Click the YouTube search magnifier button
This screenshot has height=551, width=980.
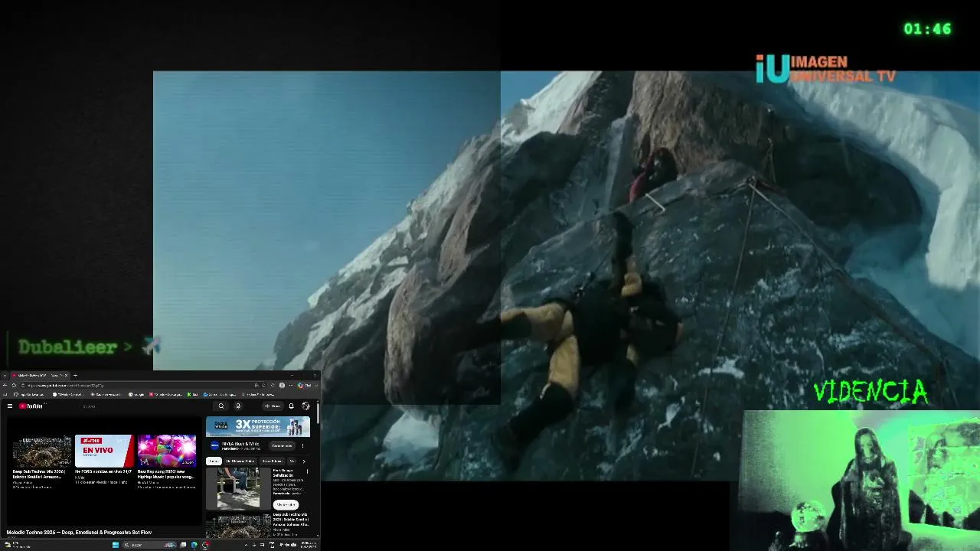click(x=221, y=406)
